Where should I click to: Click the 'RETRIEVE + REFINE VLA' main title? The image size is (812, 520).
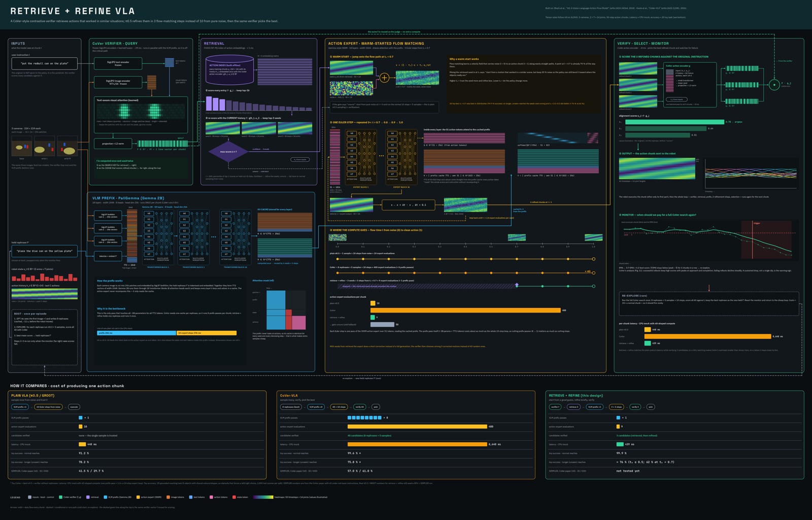73,11
